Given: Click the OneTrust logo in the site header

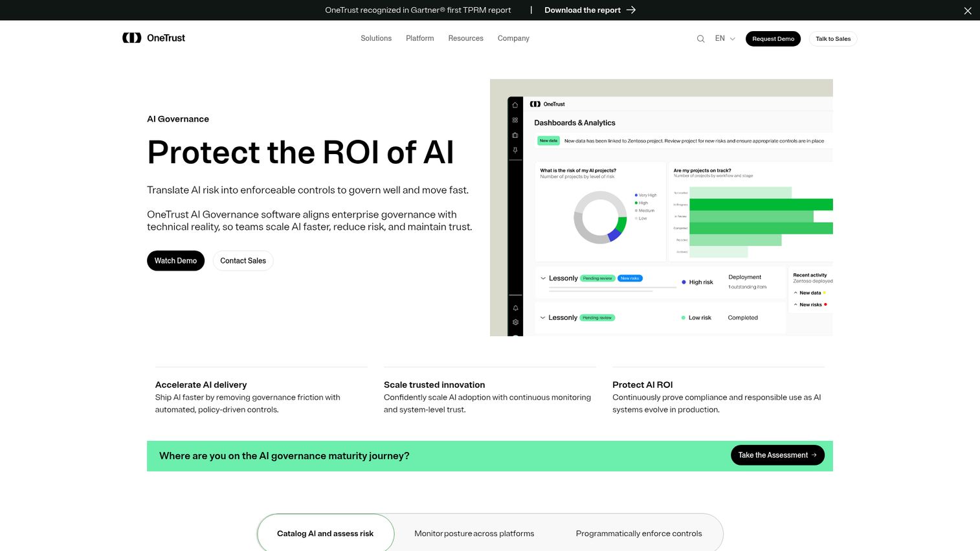Looking at the screenshot, I should [153, 38].
